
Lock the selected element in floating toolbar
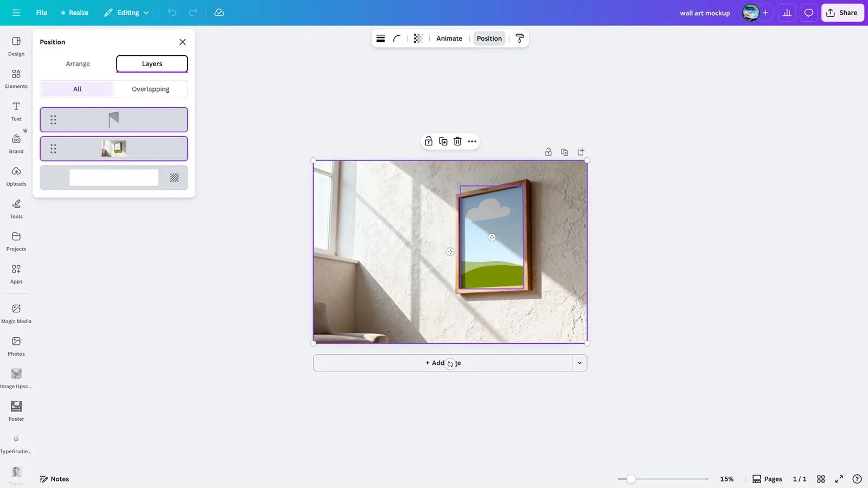(x=429, y=142)
